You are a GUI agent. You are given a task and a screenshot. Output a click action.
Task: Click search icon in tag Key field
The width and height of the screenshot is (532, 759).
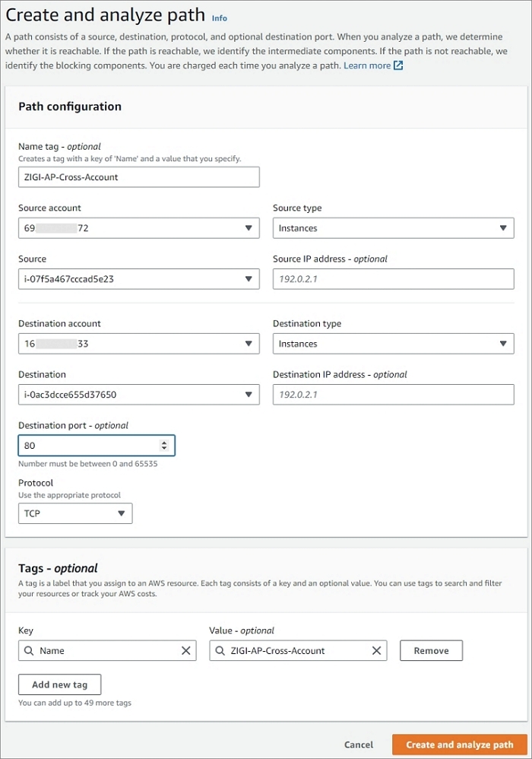(29, 651)
